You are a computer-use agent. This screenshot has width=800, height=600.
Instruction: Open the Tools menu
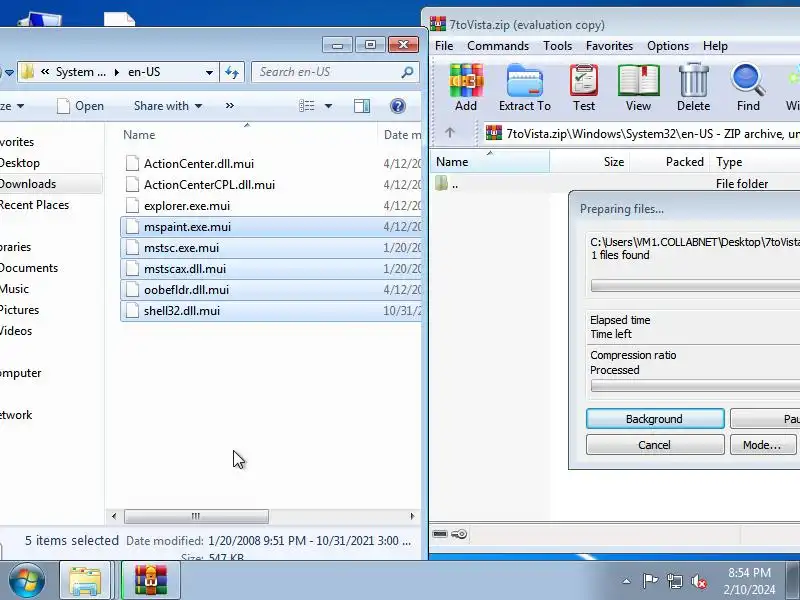(x=557, y=46)
